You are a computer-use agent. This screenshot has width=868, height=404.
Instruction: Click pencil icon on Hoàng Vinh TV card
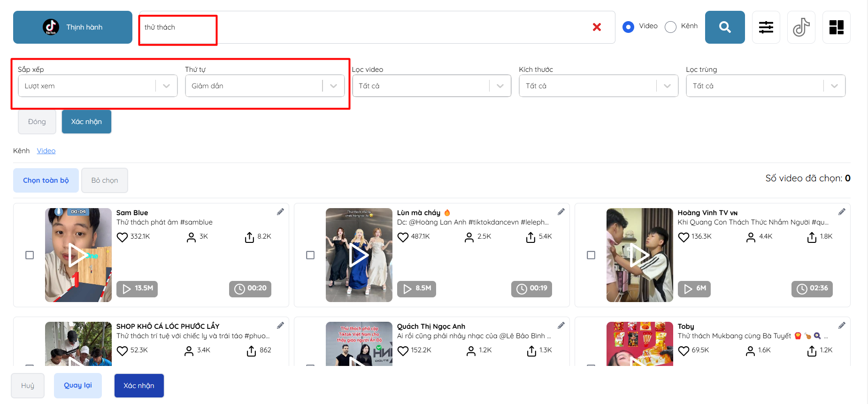pos(842,212)
